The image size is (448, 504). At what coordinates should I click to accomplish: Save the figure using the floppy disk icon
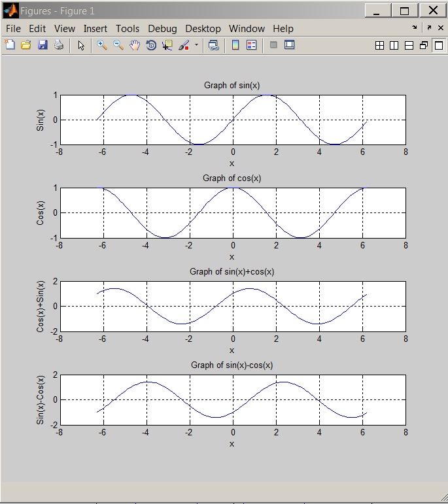pyautogui.click(x=43, y=45)
